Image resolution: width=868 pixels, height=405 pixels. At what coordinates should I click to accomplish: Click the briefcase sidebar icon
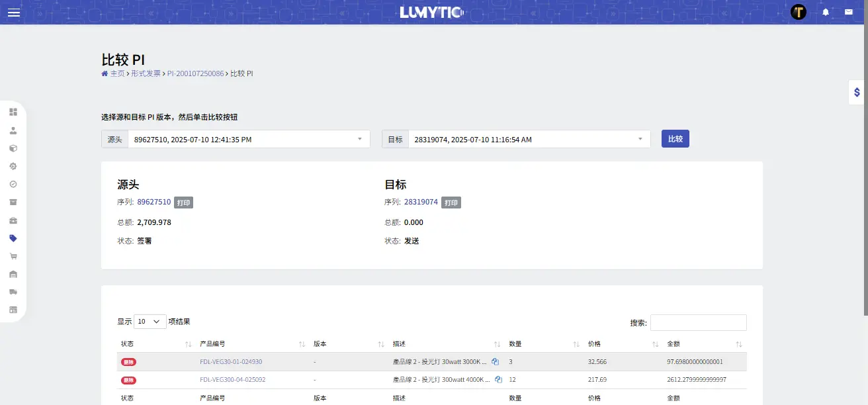coord(13,220)
